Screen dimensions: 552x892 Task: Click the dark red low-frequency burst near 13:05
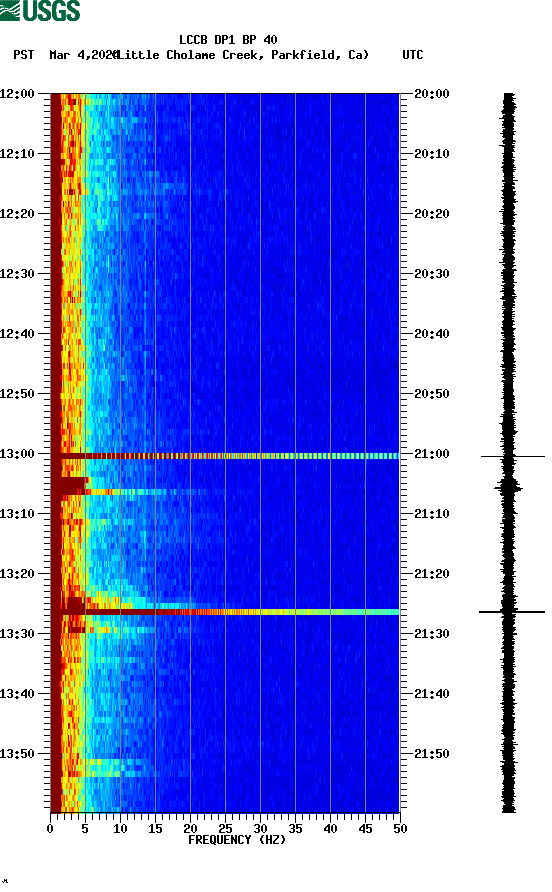click(x=69, y=486)
